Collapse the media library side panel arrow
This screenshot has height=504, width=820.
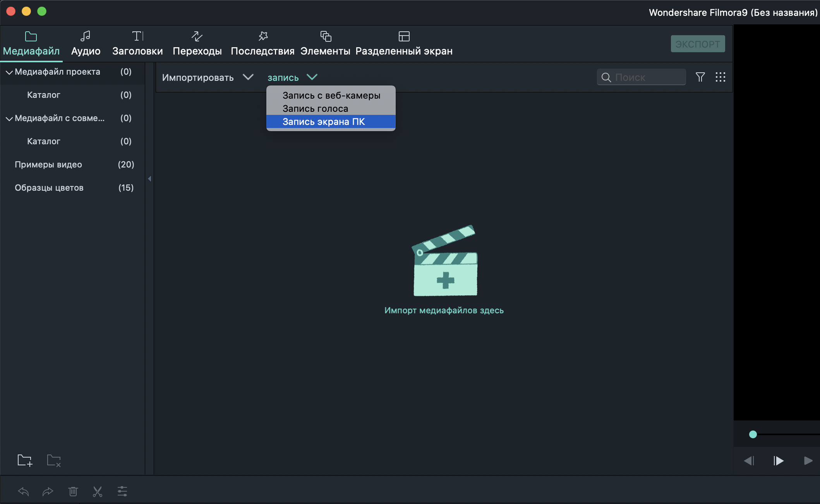click(x=149, y=179)
